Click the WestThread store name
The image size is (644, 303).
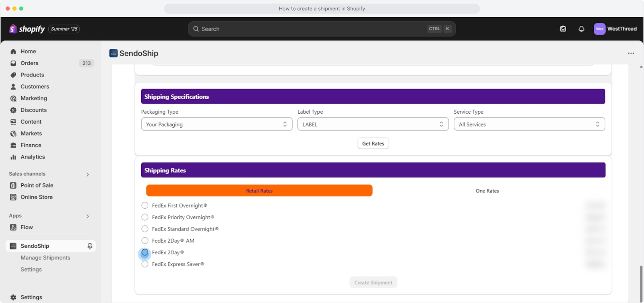[622, 29]
